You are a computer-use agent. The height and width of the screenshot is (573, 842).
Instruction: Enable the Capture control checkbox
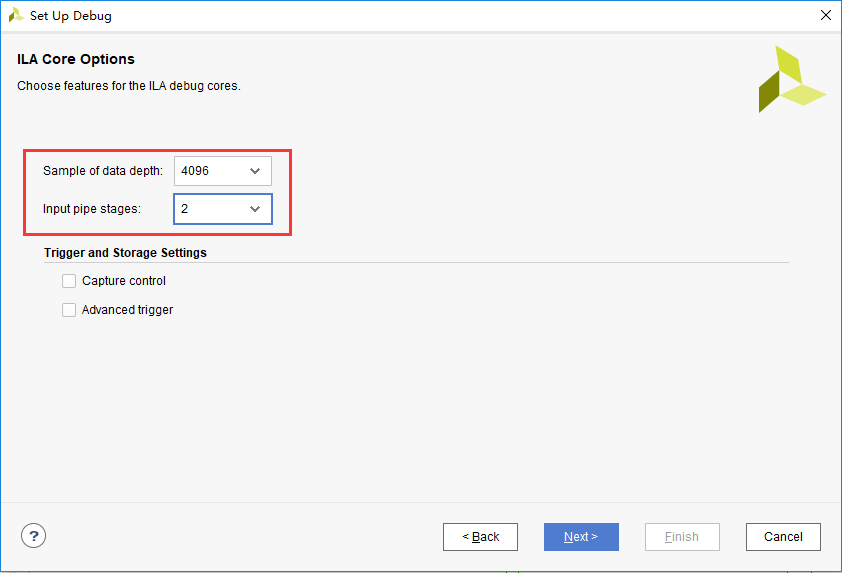click(x=69, y=281)
